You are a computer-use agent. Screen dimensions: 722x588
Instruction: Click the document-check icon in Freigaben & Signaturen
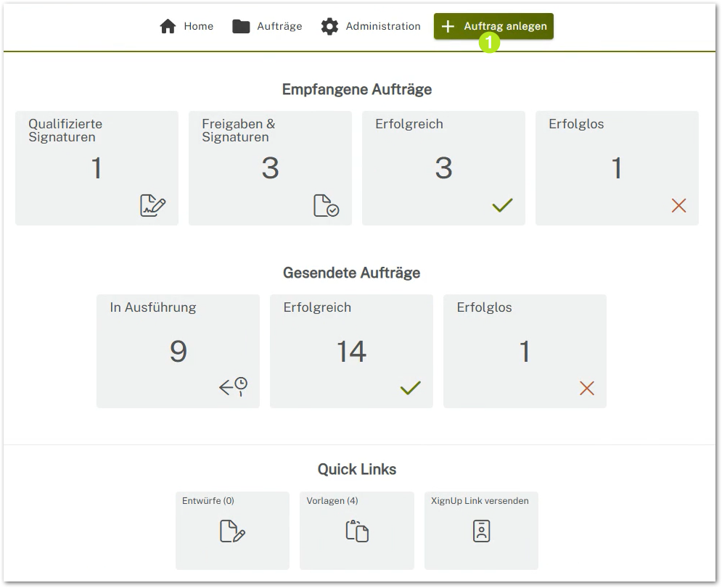click(326, 206)
